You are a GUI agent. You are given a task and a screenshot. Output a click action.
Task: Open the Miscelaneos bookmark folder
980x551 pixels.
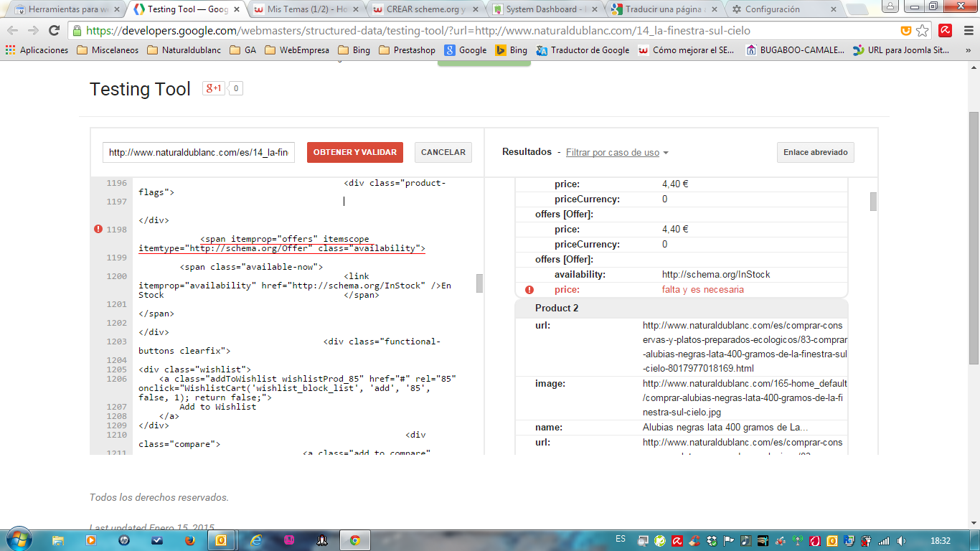108,50
